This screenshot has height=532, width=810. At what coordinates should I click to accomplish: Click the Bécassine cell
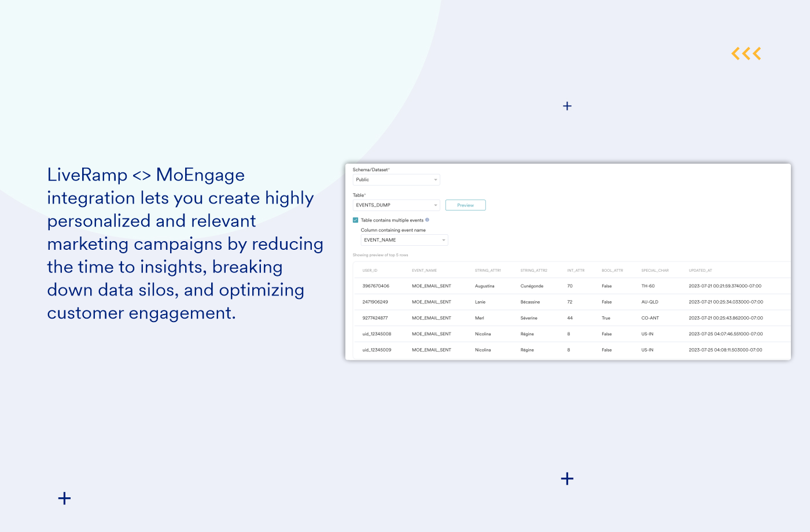(x=530, y=302)
